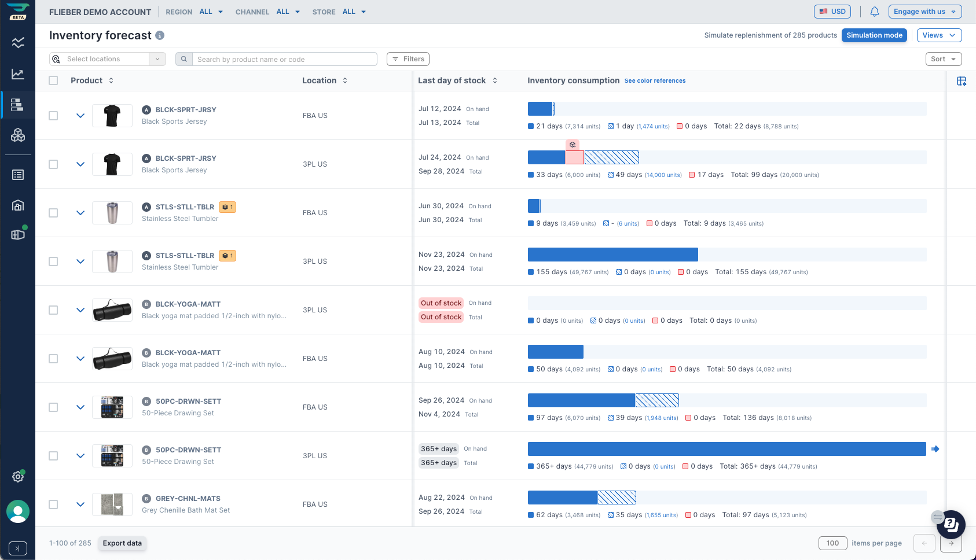The height and width of the screenshot is (560, 976).
Task: Open the products cube icon in sidebar
Action: 17,135
